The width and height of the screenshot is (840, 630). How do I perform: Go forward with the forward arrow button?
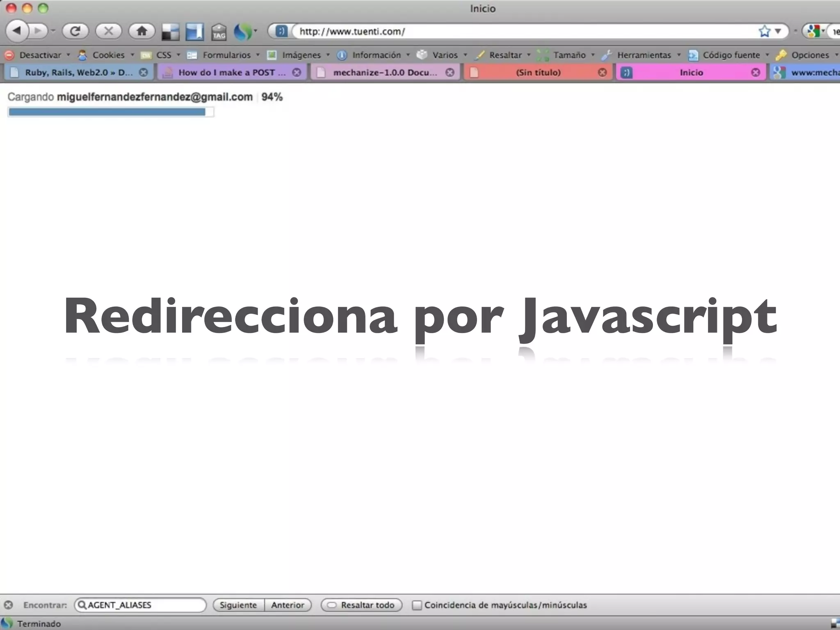38,31
